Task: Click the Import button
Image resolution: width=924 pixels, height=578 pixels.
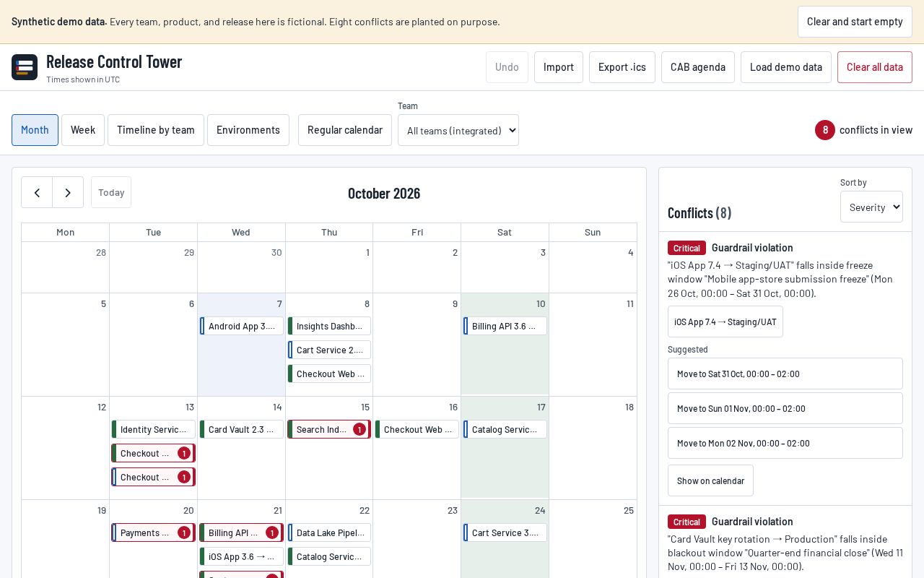Action: tap(559, 67)
